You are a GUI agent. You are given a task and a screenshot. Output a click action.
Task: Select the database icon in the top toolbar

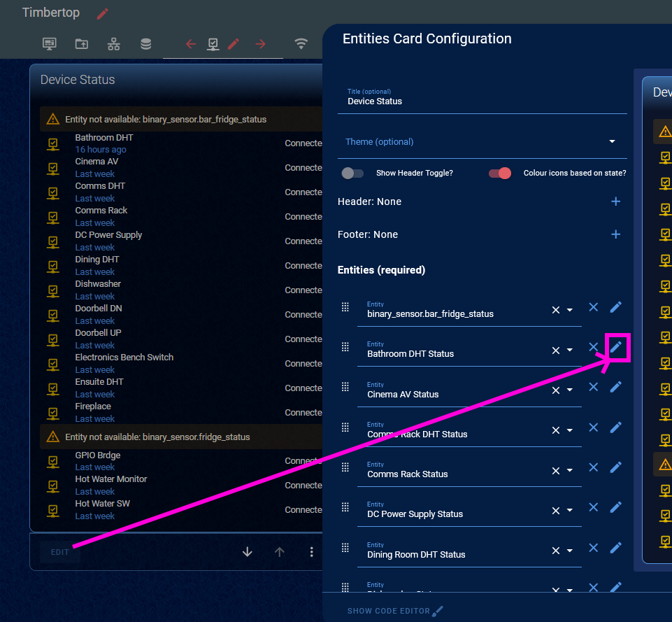145,43
